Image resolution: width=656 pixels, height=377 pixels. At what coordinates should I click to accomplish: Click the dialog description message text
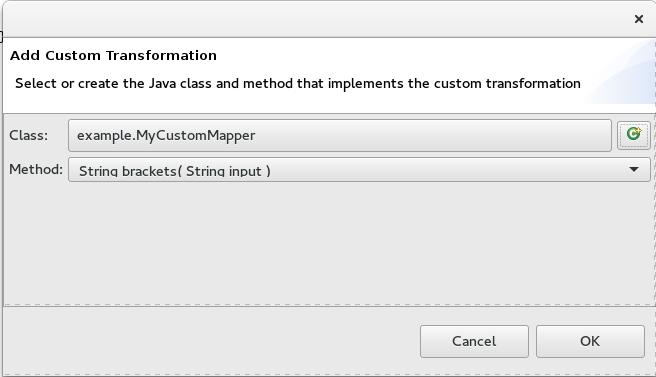coord(297,83)
